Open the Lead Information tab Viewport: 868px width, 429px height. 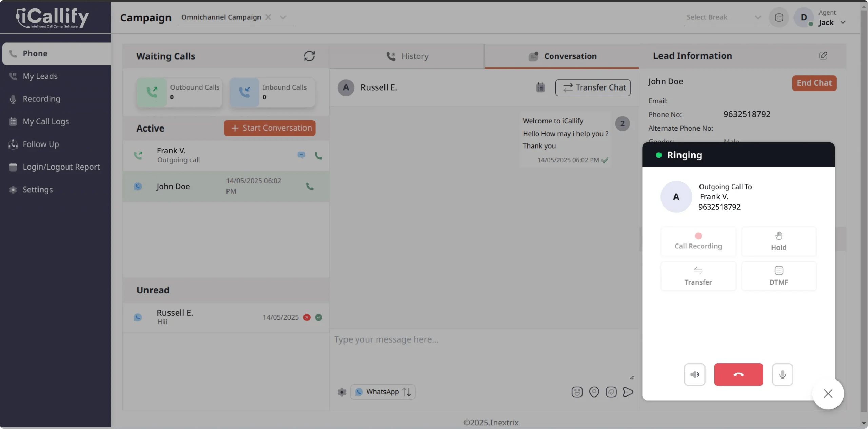click(692, 56)
